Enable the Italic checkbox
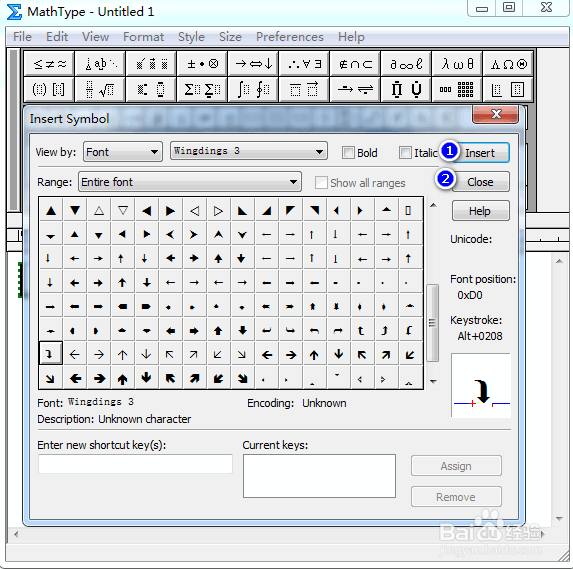The height and width of the screenshot is (570, 573). pos(405,152)
